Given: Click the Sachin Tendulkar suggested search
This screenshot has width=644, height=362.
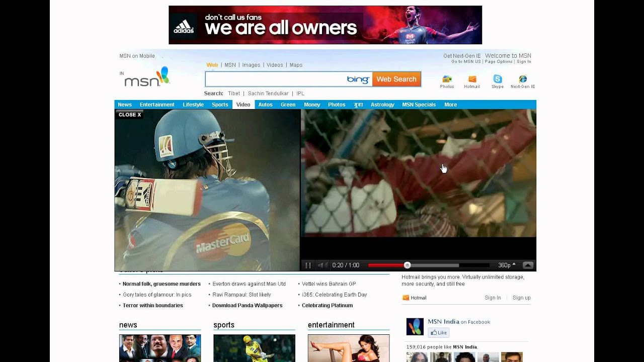Looking at the screenshot, I should 268,94.
